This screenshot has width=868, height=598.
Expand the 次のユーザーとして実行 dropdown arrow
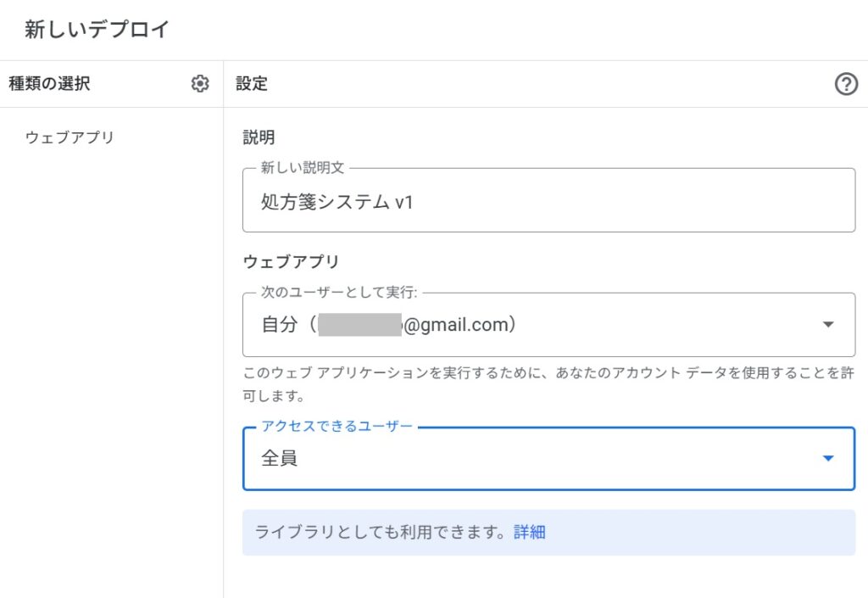tap(828, 324)
